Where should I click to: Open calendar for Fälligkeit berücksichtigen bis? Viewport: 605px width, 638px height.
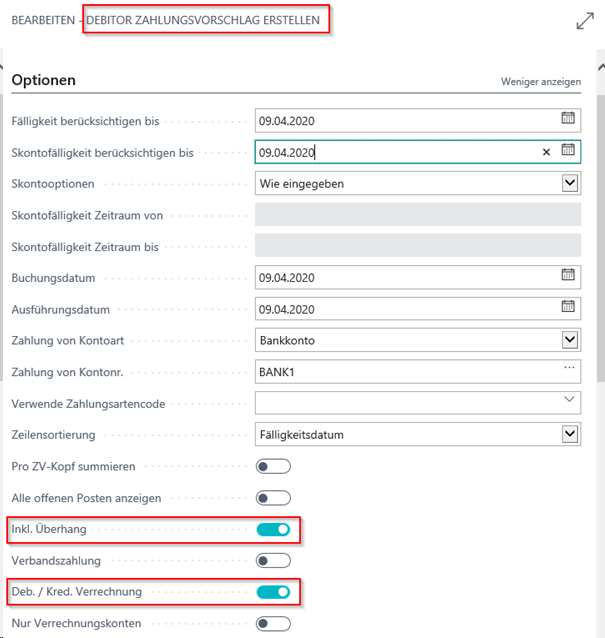tap(568, 118)
